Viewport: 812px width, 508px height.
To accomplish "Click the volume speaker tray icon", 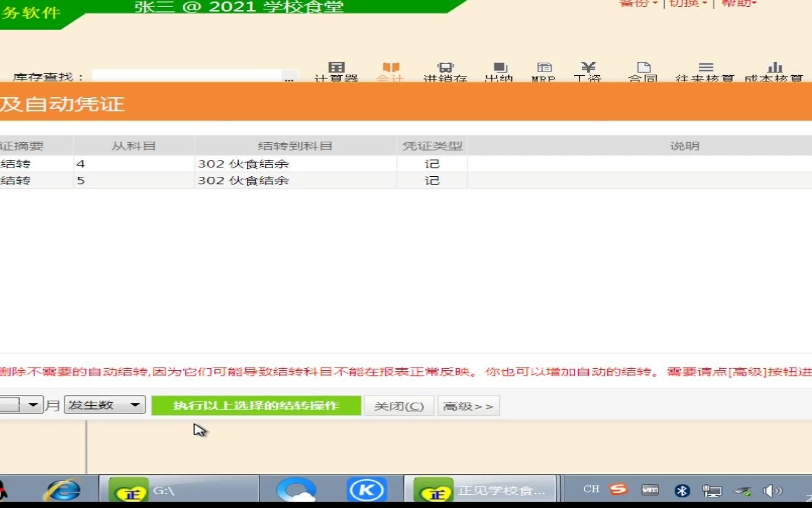I will [x=772, y=490].
